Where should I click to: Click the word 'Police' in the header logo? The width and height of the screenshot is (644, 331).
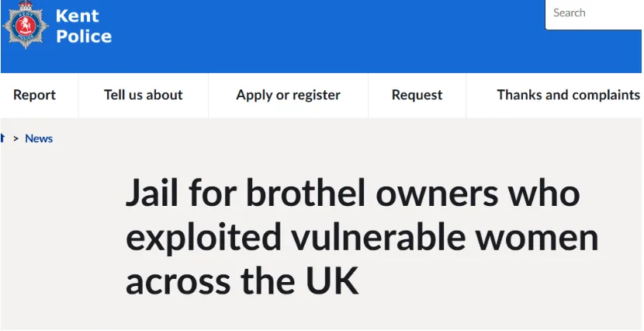(83, 37)
